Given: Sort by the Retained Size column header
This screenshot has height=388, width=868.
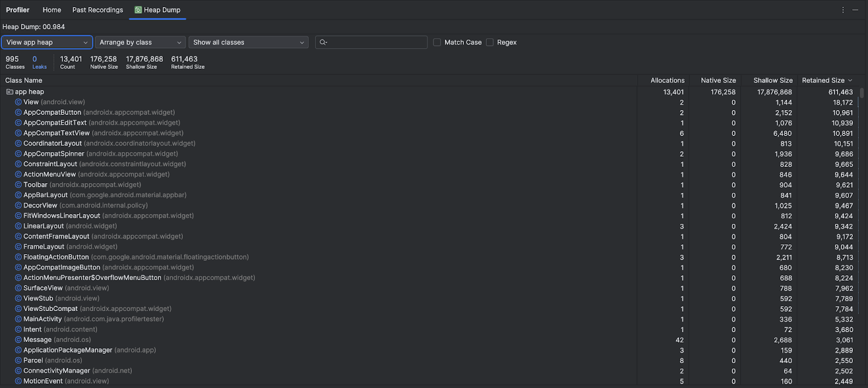Looking at the screenshot, I should (x=823, y=80).
